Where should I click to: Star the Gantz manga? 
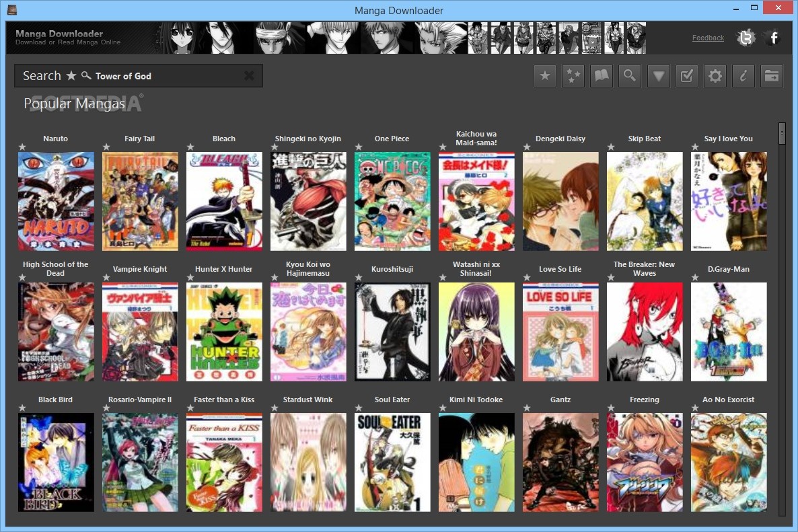pyautogui.click(x=527, y=408)
